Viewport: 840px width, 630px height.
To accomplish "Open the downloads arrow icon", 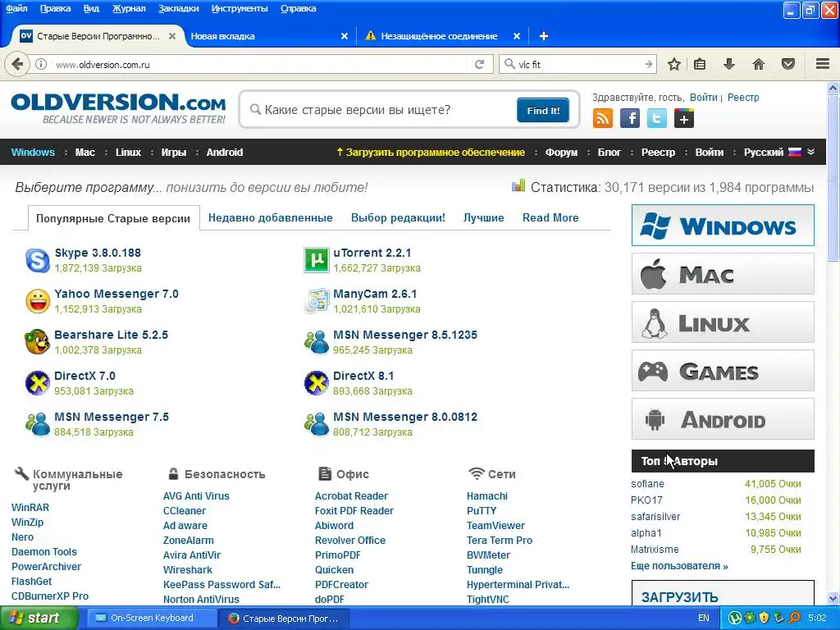I will point(728,64).
